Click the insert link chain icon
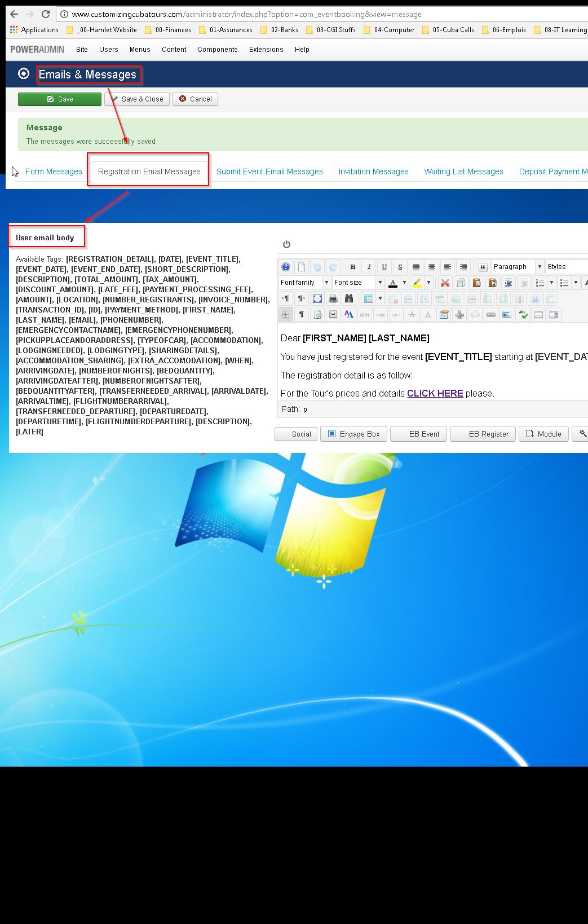 (x=491, y=315)
